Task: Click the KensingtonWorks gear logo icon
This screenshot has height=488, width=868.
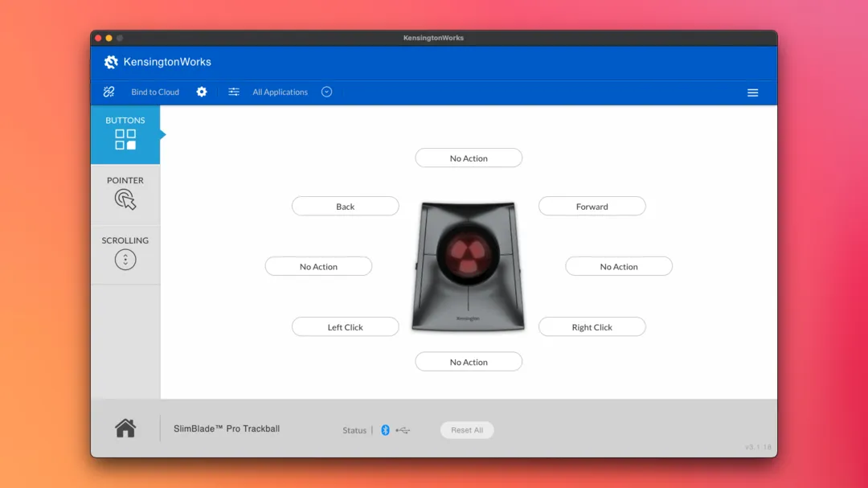Action: (x=111, y=62)
